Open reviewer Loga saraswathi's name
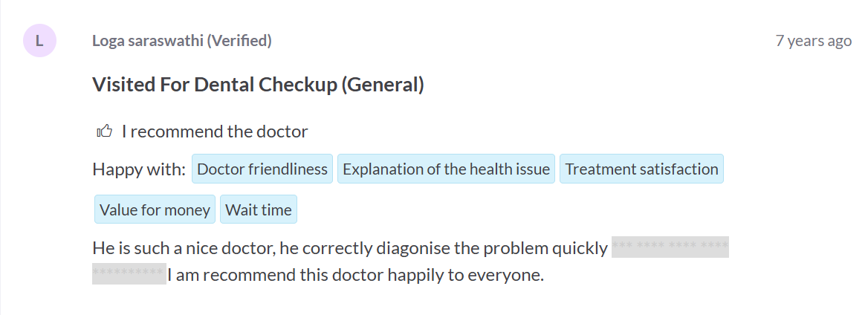 (146, 41)
